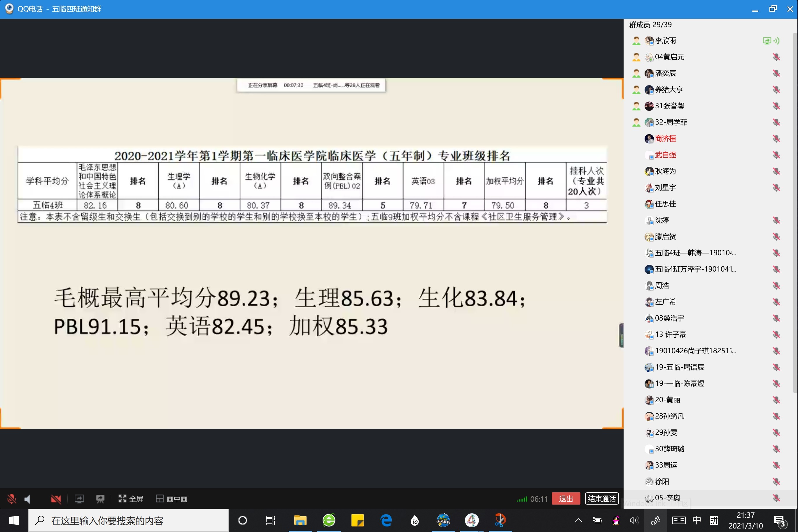Click 武自强 in members list
The image size is (798, 532).
665,155
